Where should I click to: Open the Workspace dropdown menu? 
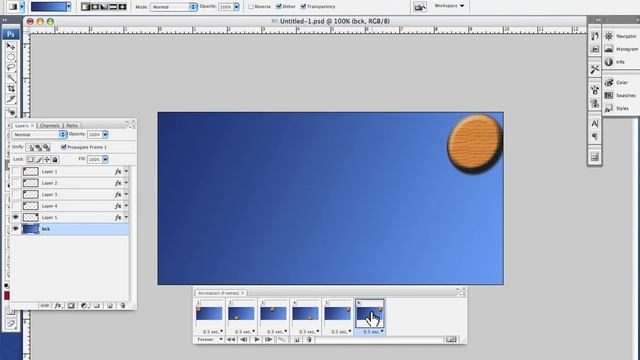tap(449, 6)
